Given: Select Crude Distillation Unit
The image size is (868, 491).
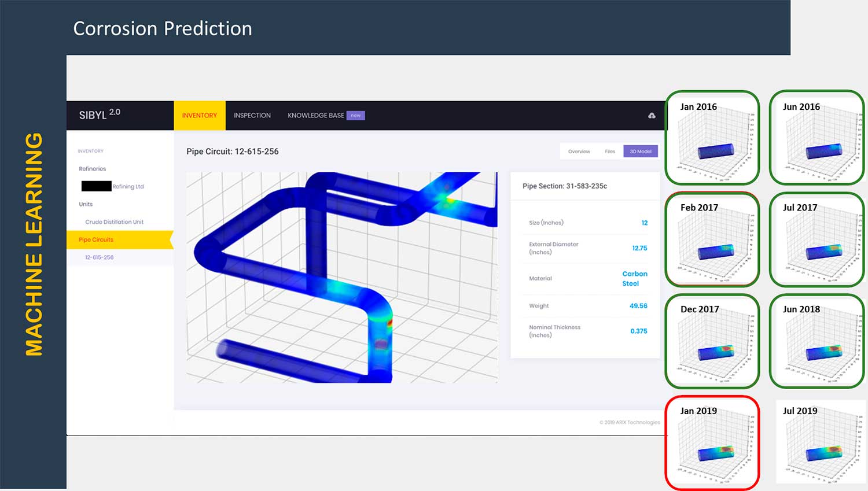Looking at the screenshot, I should tap(114, 222).
